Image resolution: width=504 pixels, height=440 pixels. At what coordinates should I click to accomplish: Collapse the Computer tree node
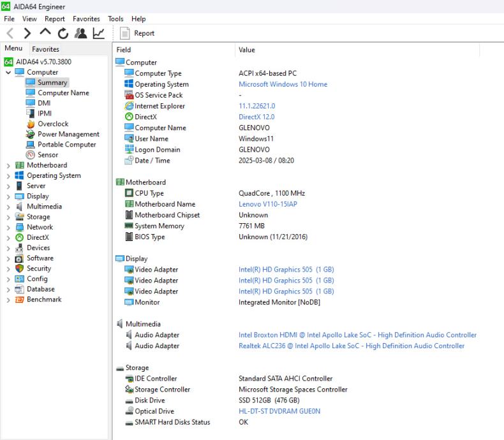(x=8, y=72)
